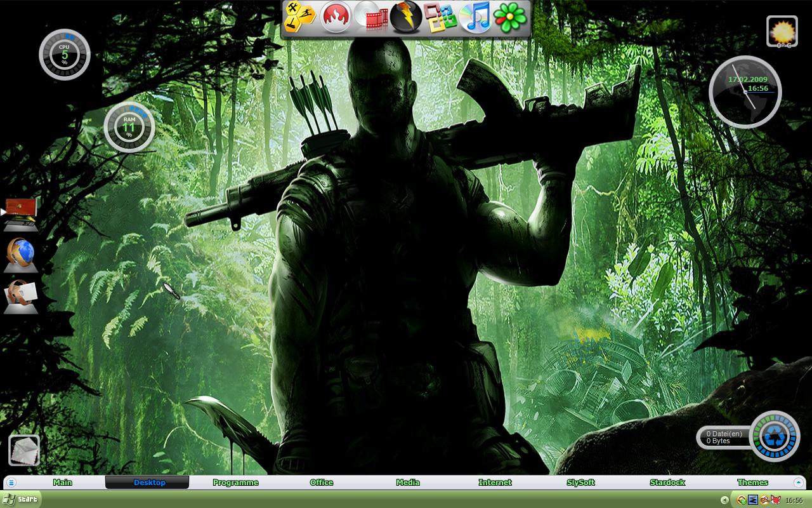Open the Microsoft Office icon in dock
Screen dimensions: 812x508
pyautogui.click(x=441, y=17)
